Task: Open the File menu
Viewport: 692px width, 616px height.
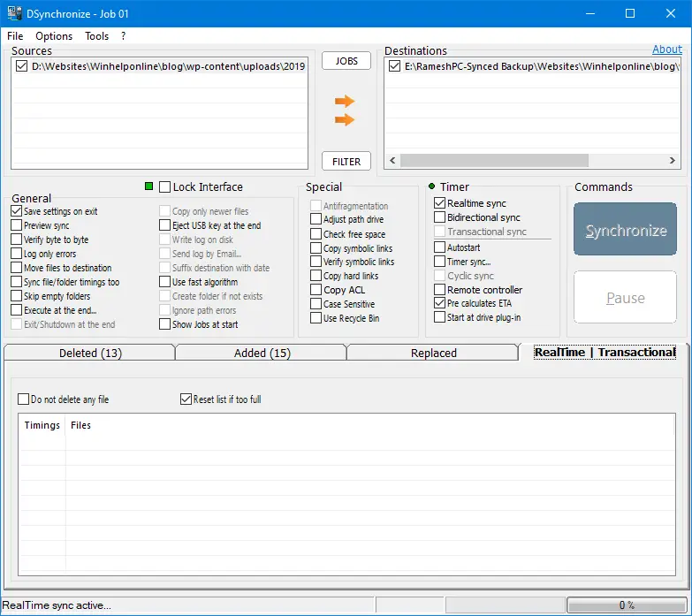Action: pyautogui.click(x=15, y=35)
